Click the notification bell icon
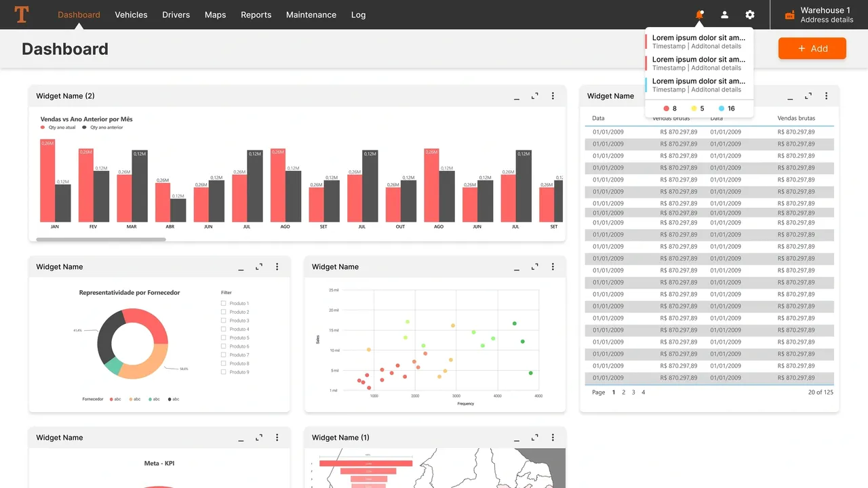Screen dimensions: 868x488 699,15
